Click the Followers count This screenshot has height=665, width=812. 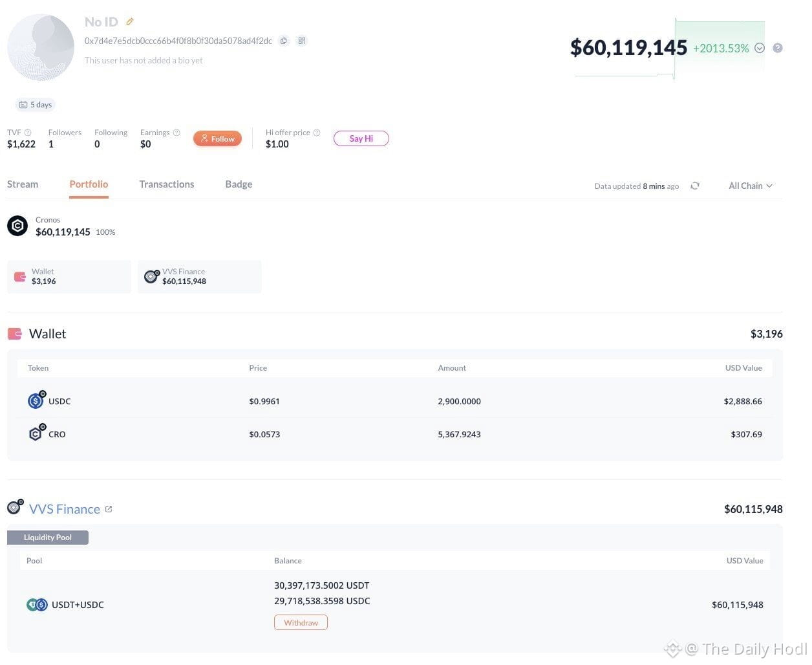tap(51, 144)
